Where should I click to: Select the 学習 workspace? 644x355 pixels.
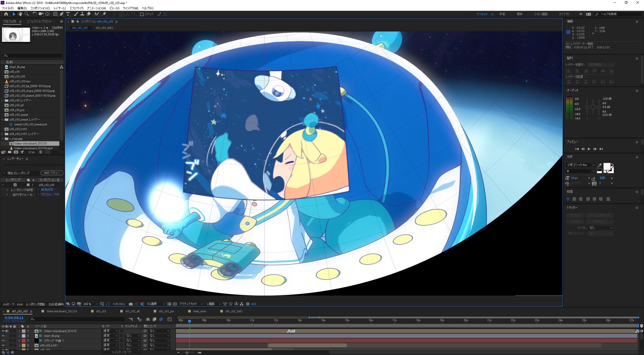click(502, 14)
